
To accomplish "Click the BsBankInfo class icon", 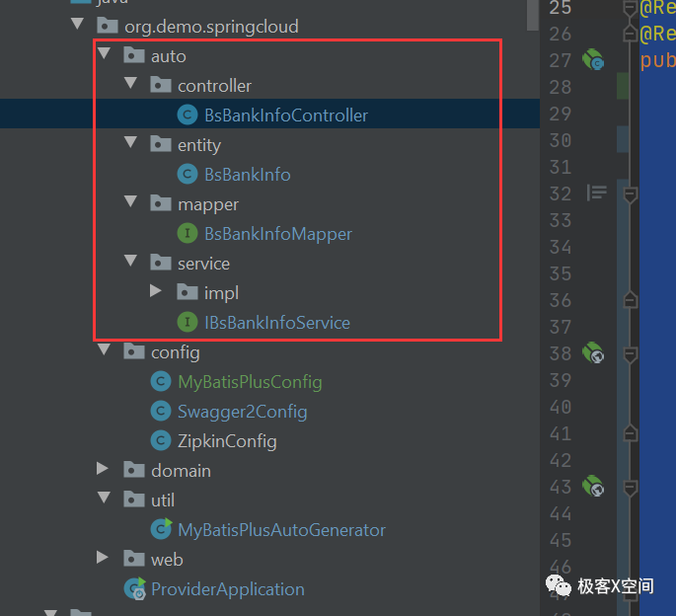I will tap(188, 174).
